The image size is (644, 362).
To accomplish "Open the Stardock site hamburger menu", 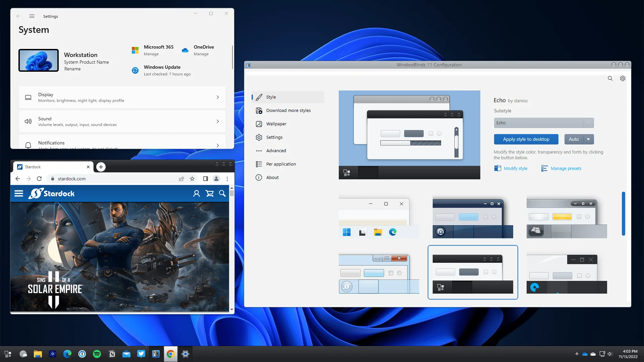I will tap(19, 193).
